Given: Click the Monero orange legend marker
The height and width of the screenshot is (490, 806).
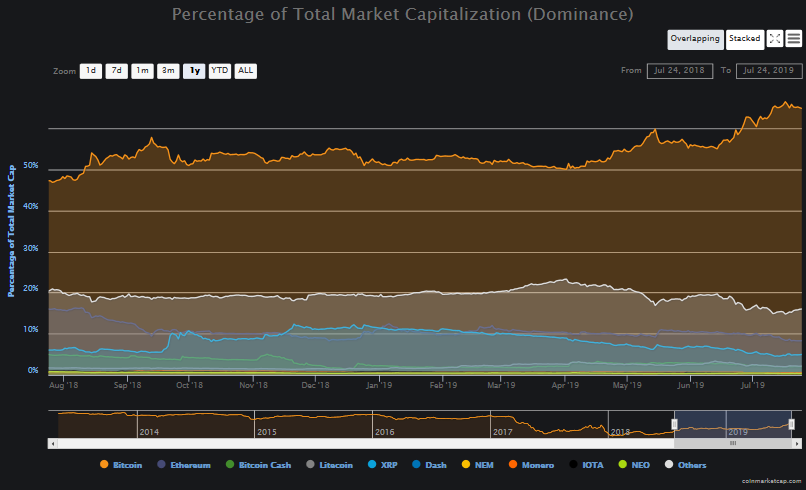Looking at the screenshot, I should click(512, 464).
